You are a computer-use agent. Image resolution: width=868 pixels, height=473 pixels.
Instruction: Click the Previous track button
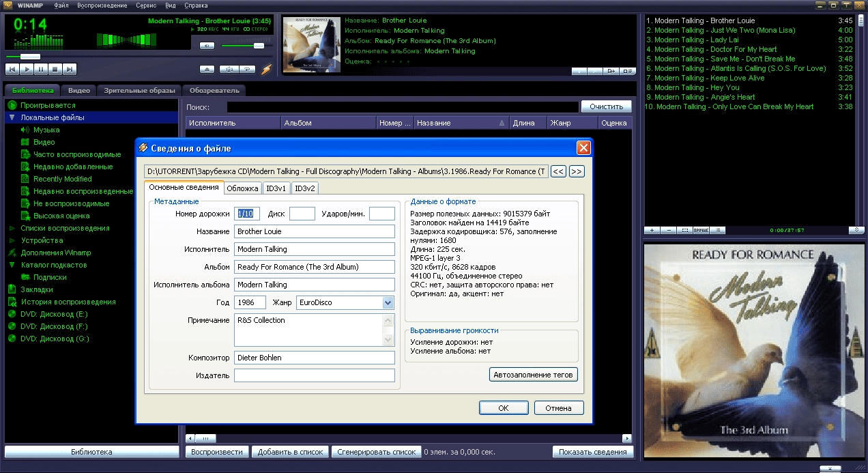pyautogui.click(x=12, y=69)
